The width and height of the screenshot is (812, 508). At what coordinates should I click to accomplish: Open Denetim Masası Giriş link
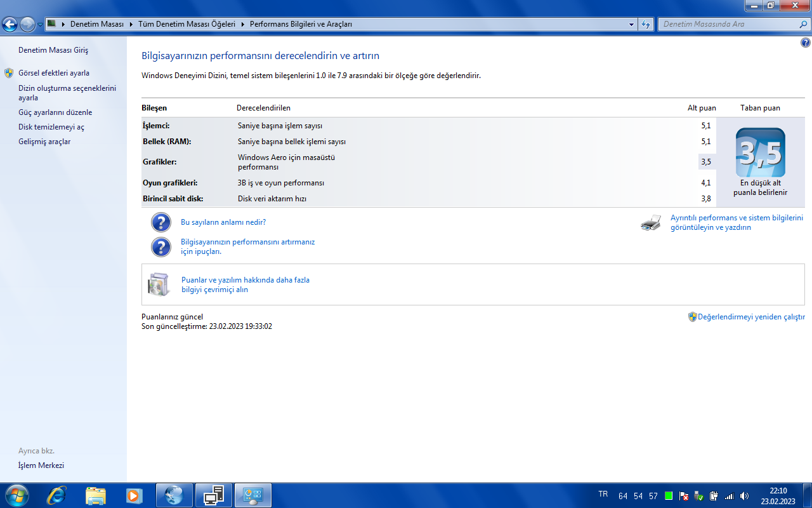point(53,50)
